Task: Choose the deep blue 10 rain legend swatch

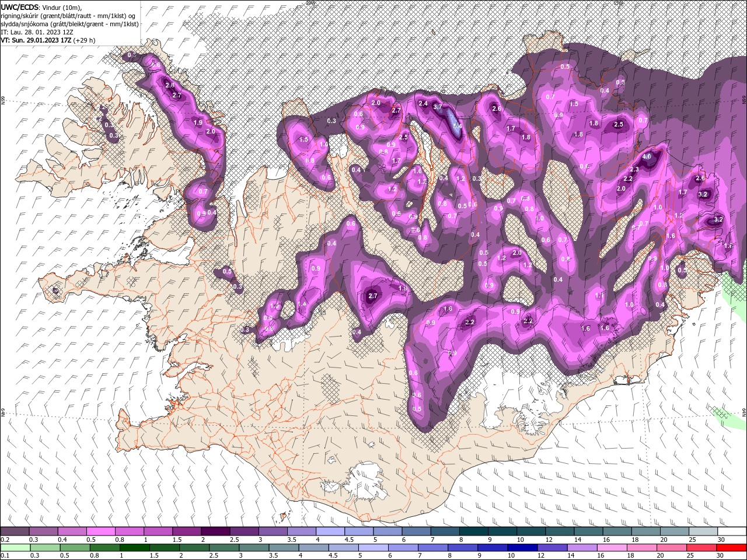Action: (x=521, y=548)
